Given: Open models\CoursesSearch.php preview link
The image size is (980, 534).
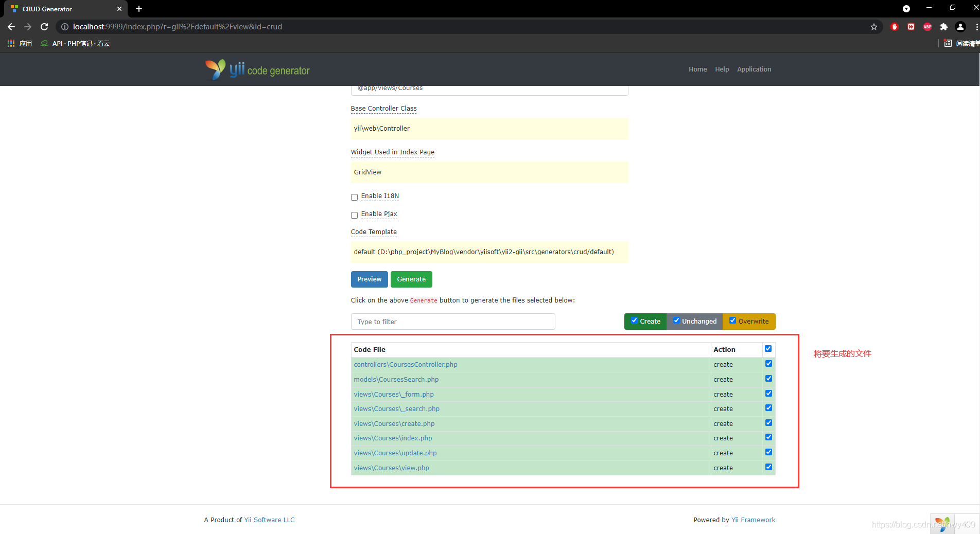Looking at the screenshot, I should click(x=396, y=380).
